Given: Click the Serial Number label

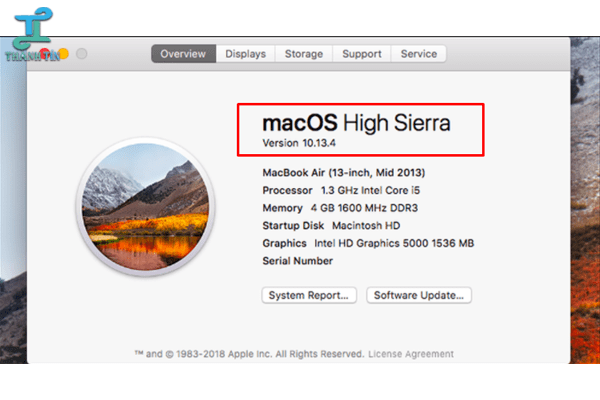Looking at the screenshot, I should [x=297, y=261].
